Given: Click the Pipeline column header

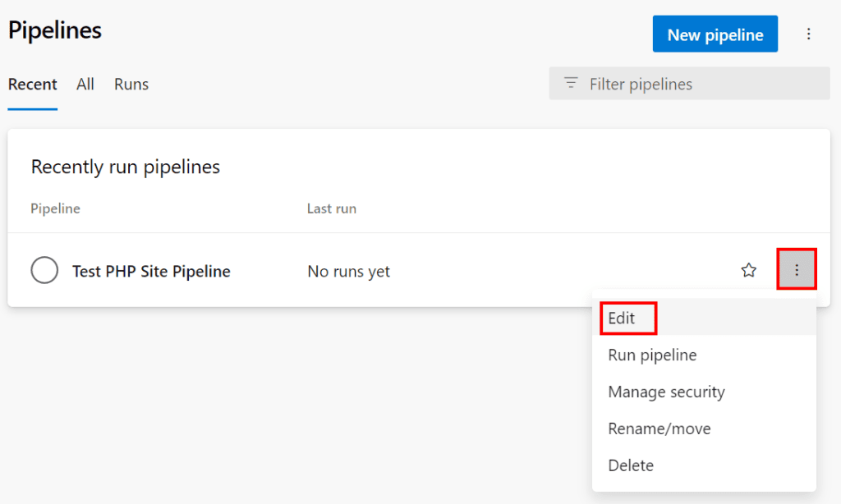Looking at the screenshot, I should (54, 208).
